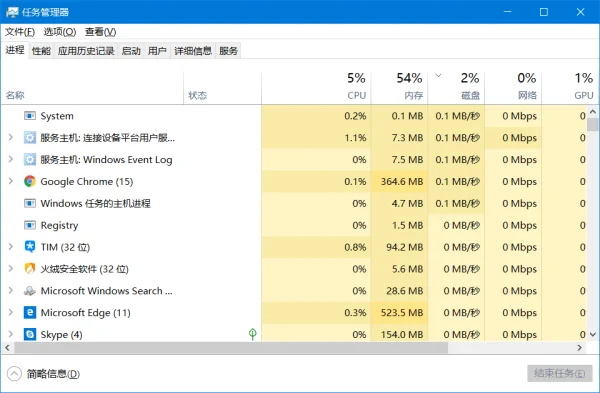Image resolution: width=600 pixels, height=393 pixels.
Task: Click the horizontal scrollbar left arrow
Action: [7, 348]
